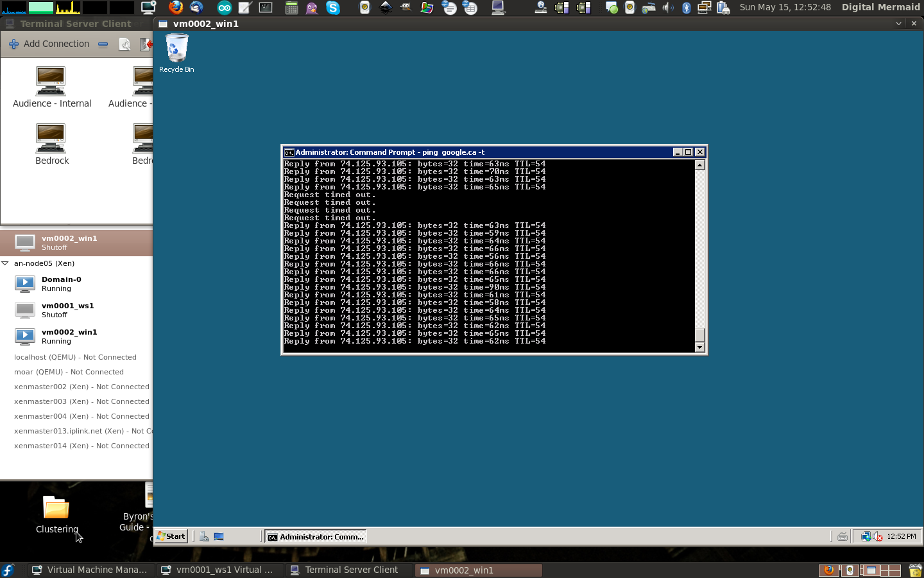Select the running vm0002_win1 under an-node05
The height and width of the screenshot is (578, 924).
(76, 337)
